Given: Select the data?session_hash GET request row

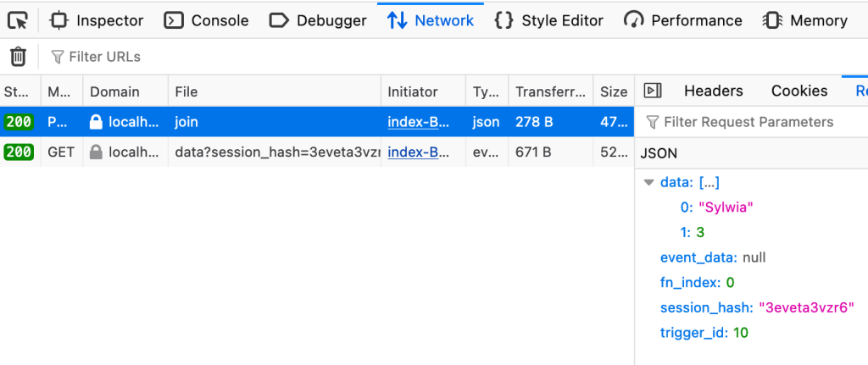Looking at the screenshot, I should (275, 152).
